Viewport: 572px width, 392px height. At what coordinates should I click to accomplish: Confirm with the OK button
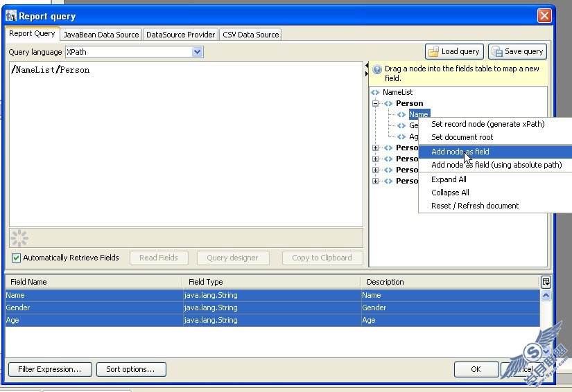476,369
